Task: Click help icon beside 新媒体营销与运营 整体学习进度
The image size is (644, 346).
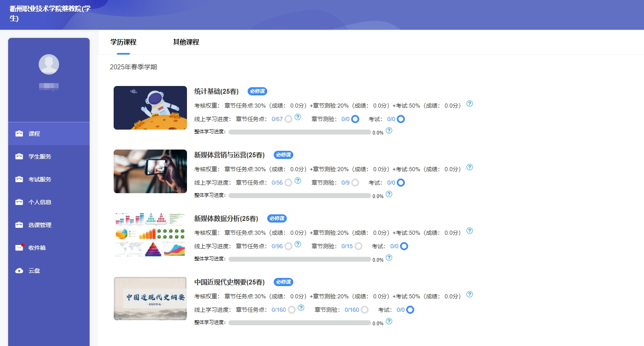Action: (389, 194)
